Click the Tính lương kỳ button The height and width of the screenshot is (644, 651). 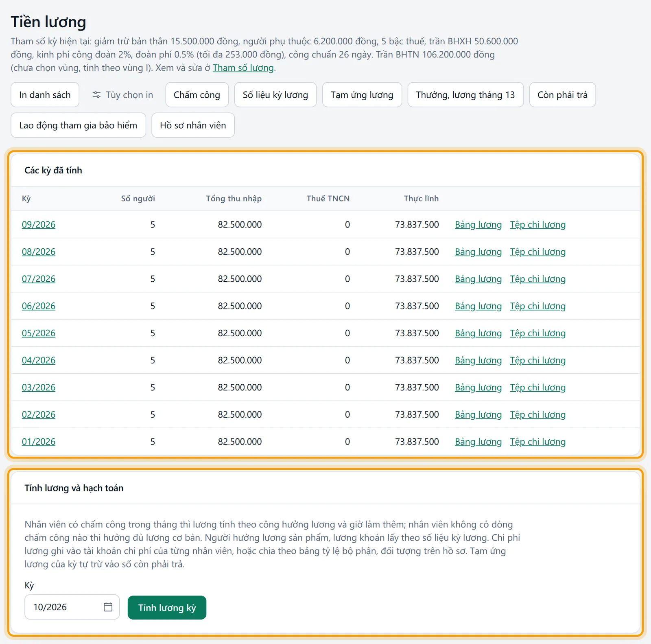167,608
